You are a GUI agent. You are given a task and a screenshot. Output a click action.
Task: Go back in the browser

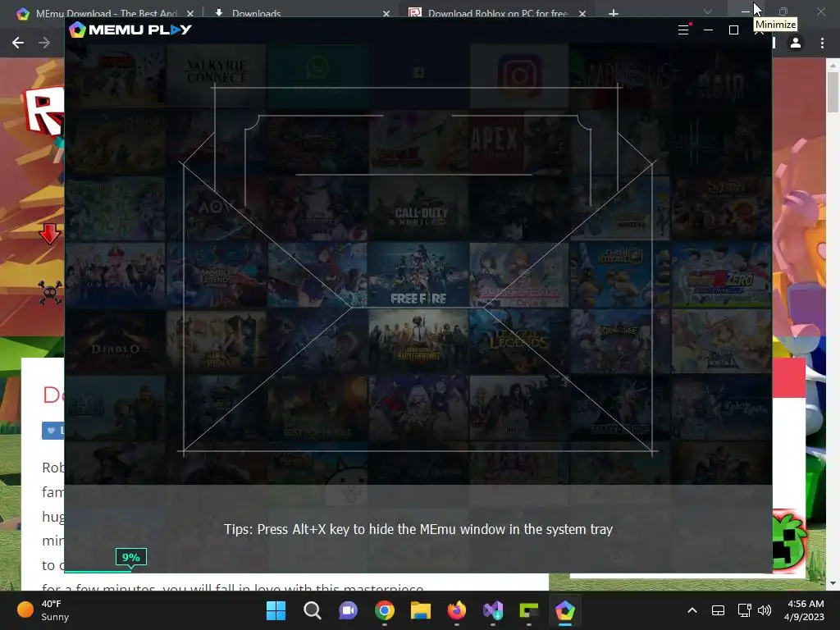pyautogui.click(x=18, y=43)
